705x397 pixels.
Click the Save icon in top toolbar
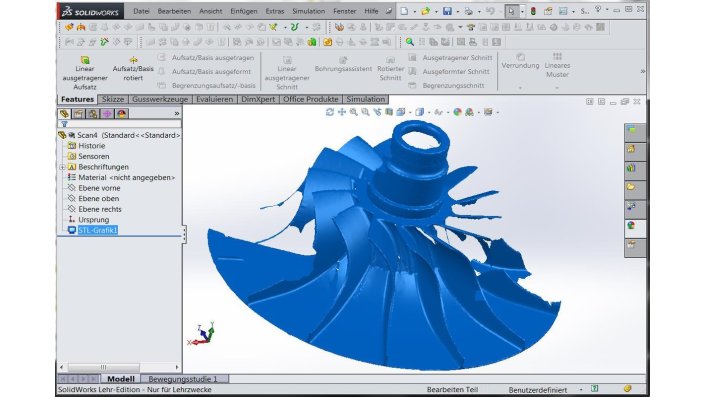pos(447,11)
